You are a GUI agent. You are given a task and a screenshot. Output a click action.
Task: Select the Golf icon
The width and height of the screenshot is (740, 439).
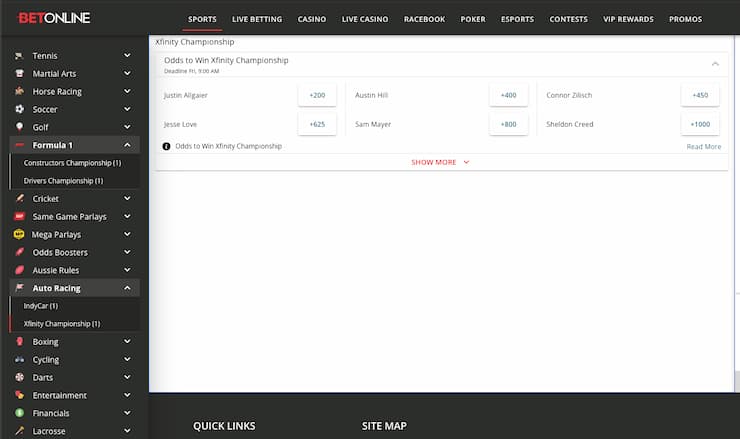pos(19,127)
